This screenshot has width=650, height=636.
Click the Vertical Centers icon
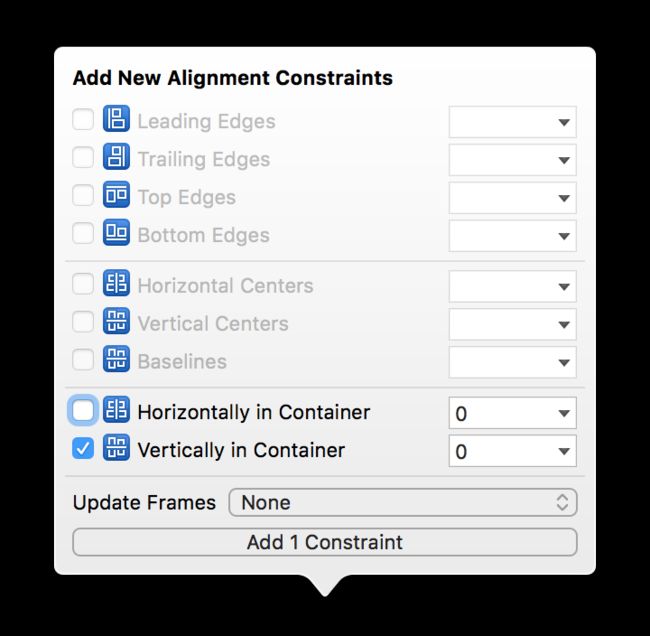coord(116,321)
